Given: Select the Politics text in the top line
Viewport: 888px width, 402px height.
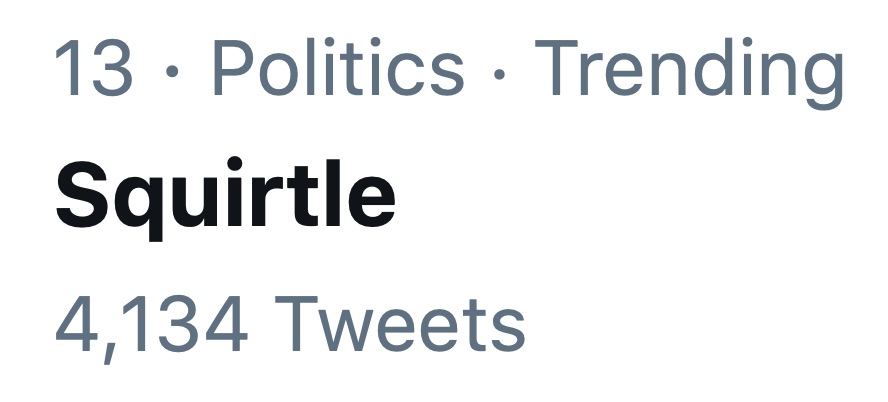Looking at the screenshot, I should (x=337, y=70).
